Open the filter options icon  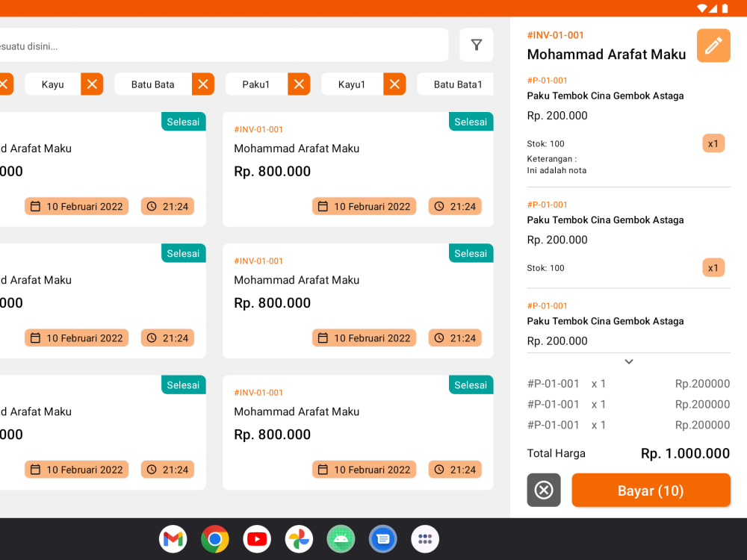click(x=476, y=46)
